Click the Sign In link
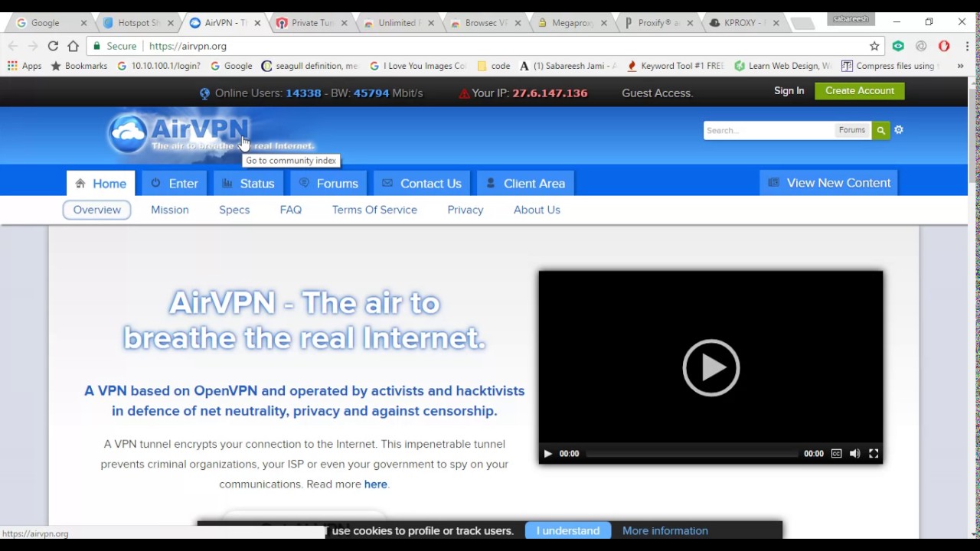This screenshot has height=551, width=980. (789, 90)
